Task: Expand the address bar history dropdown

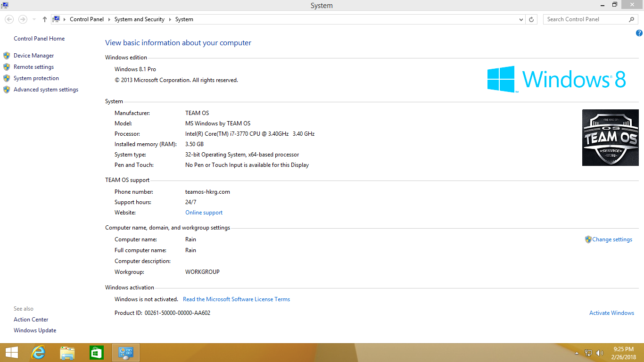Action: (521, 19)
